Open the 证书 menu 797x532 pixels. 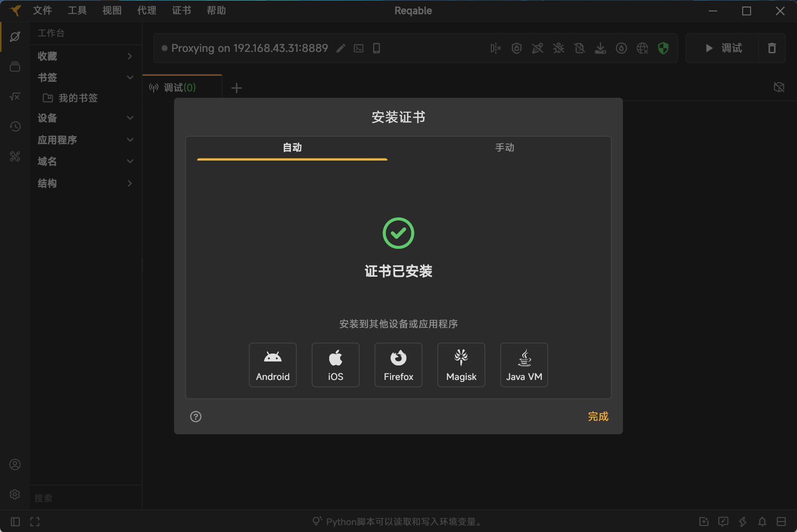(182, 10)
